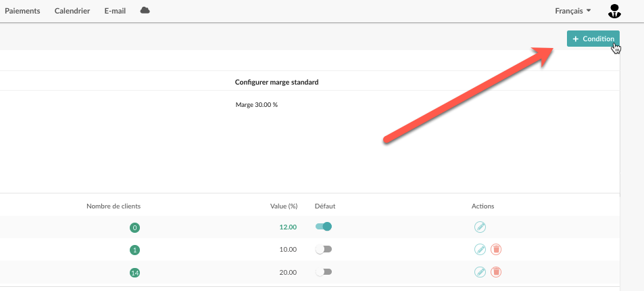
Task: Edit the 12.00 default row with pencil icon
Action: point(480,227)
